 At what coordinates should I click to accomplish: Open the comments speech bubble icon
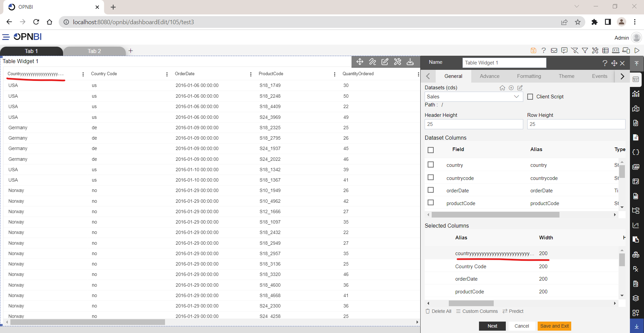click(x=565, y=50)
